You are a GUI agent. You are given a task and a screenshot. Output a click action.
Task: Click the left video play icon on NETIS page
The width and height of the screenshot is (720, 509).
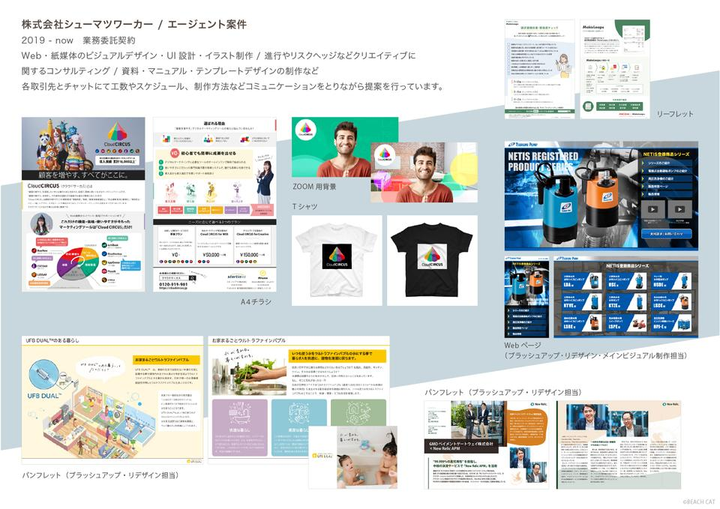[x=652, y=209]
